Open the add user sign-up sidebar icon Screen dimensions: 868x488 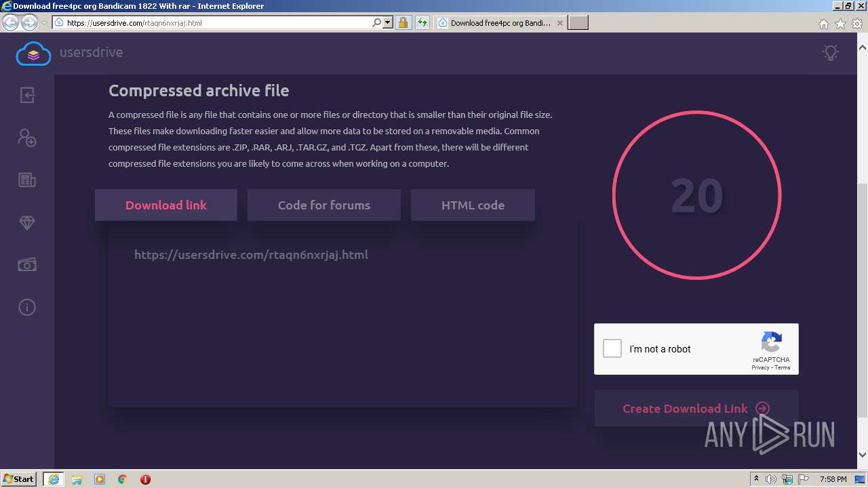[x=27, y=138]
